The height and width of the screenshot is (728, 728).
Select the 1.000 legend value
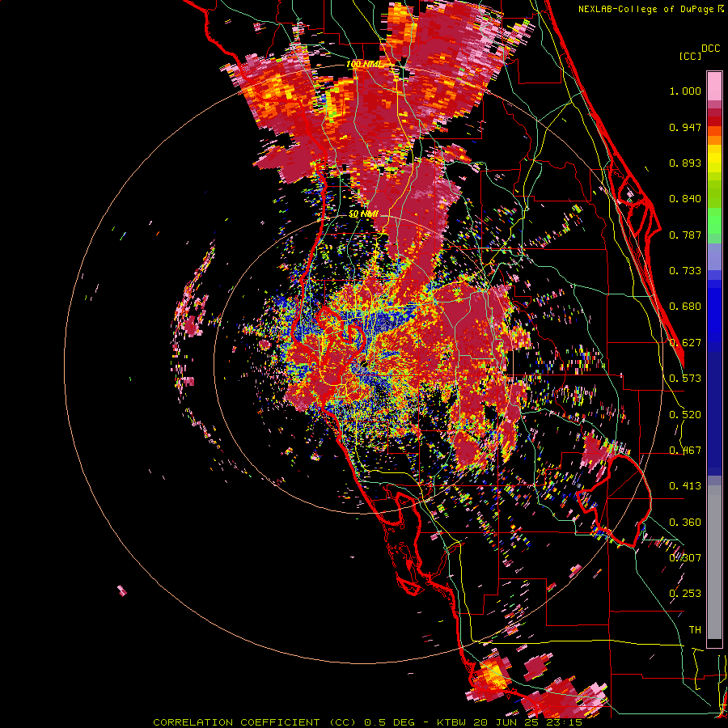tap(685, 91)
